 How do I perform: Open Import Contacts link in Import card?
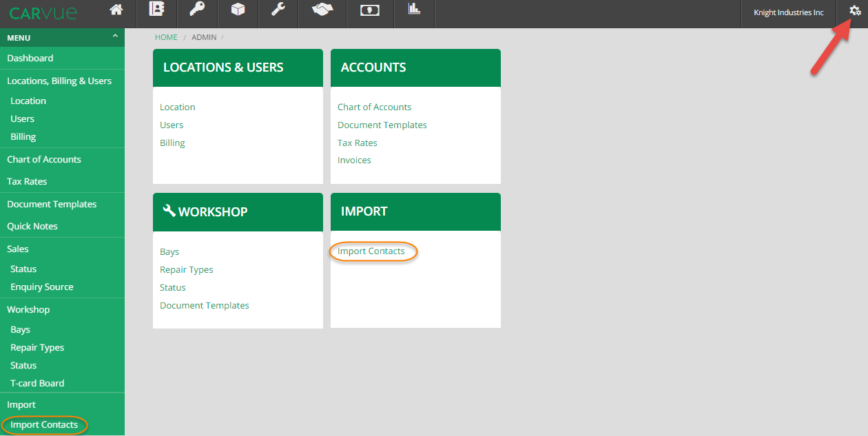pos(371,251)
